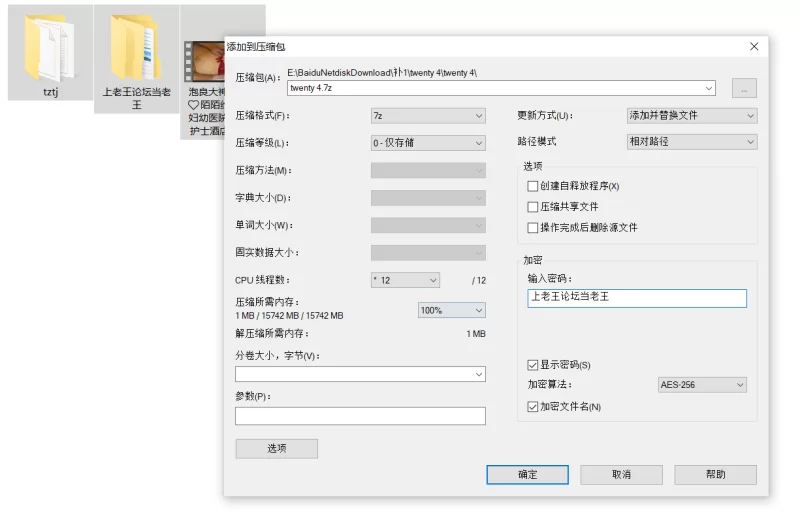
Task: Toggle 压缩共享文件 checkbox
Action: (x=533, y=207)
